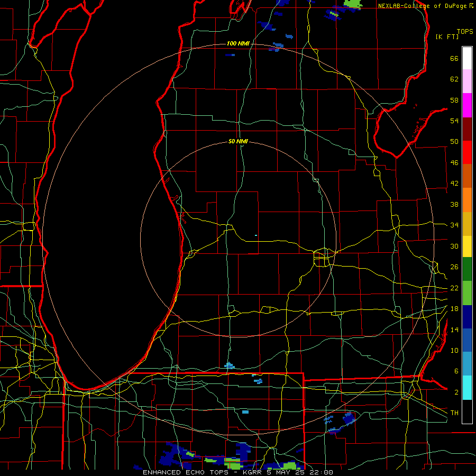The height and width of the screenshot is (476, 476).
Task: Click the [K FT] units label
Action: [447, 36]
